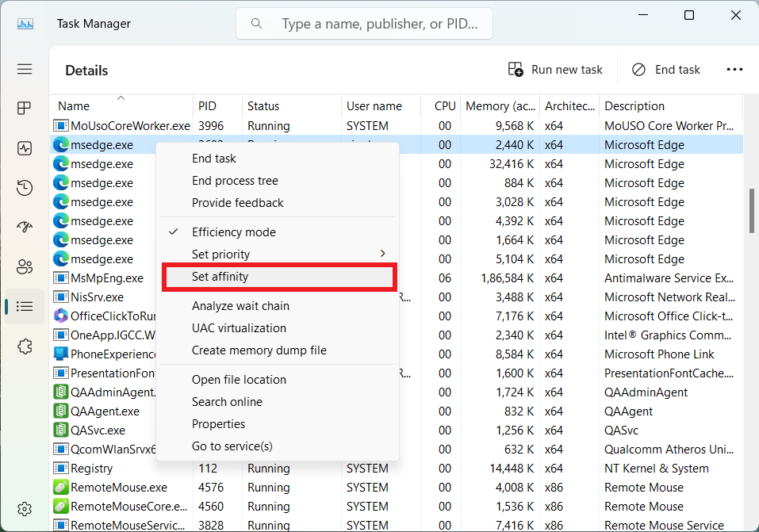Screen dimensions: 759x532
Task: Click the QAAdminAgent process icon
Action: pos(60,392)
